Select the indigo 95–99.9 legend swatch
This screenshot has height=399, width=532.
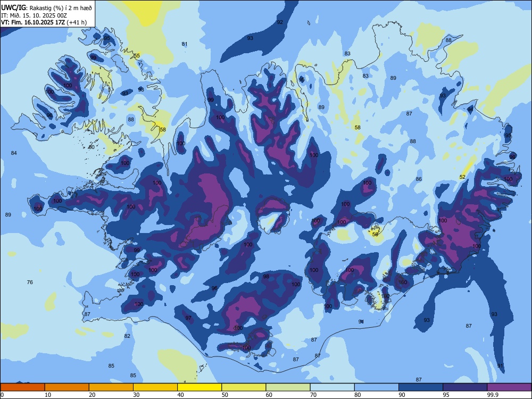point(465,387)
